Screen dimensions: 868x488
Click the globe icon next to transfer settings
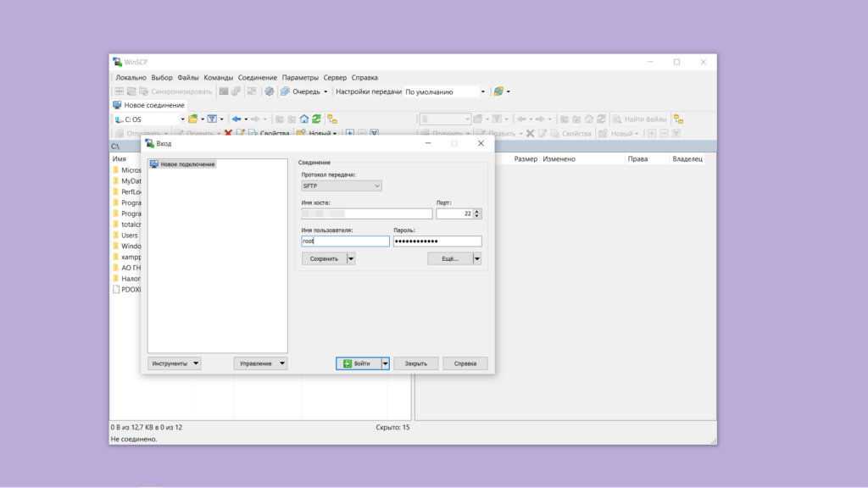tap(499, 91)
